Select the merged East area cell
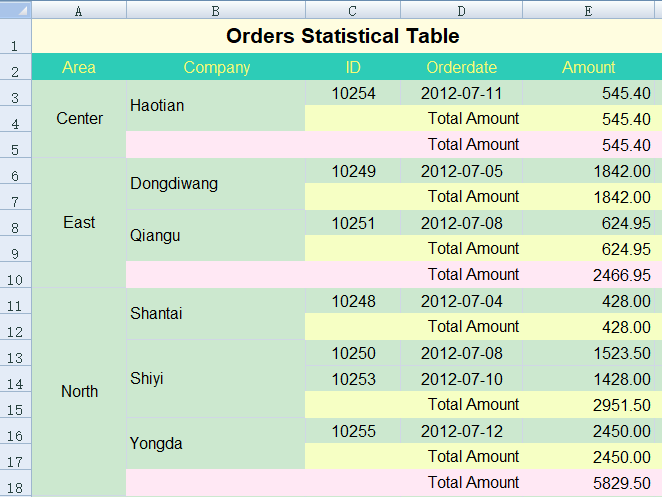Image resolution: width=662 pixels, height=497 pixels. click(x=79, y=222)
